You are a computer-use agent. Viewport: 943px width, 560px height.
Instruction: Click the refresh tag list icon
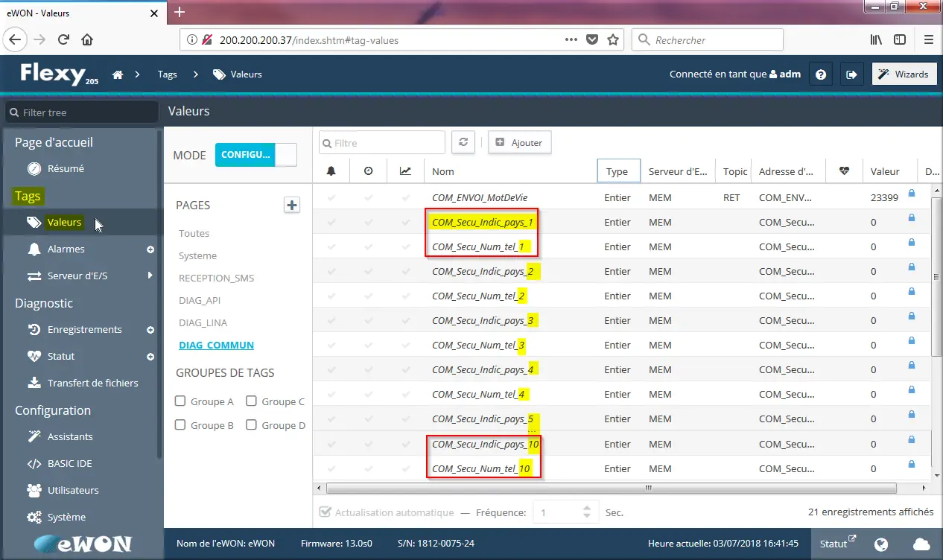[x=463, y=142]
